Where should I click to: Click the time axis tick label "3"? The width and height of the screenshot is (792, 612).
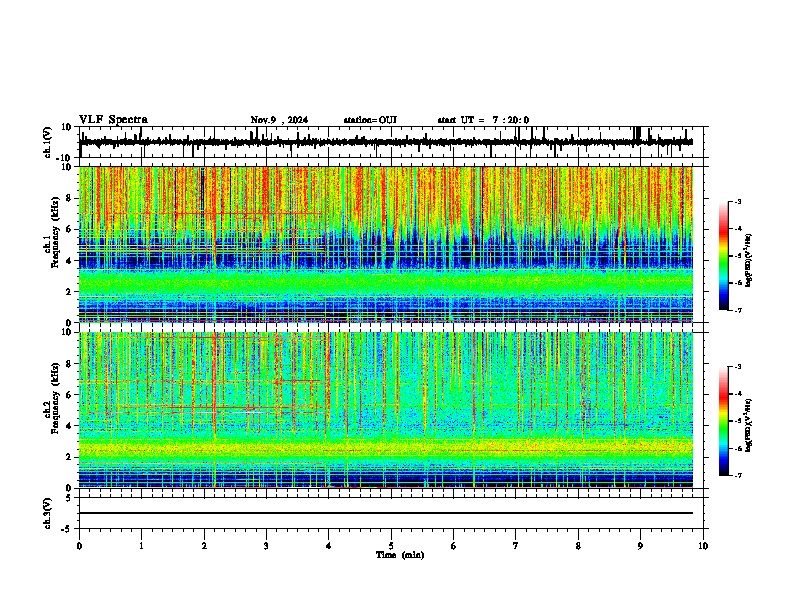266,546
